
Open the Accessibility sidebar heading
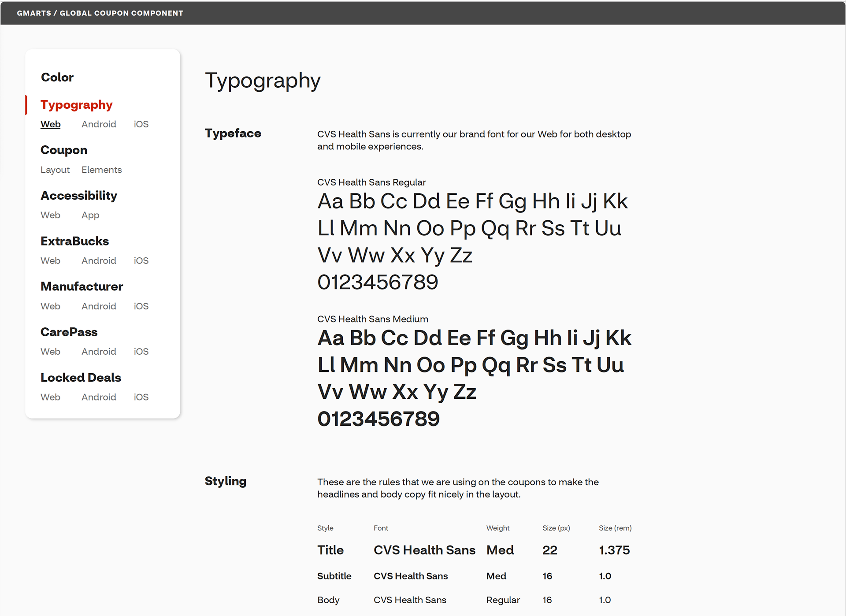[79, 196]
